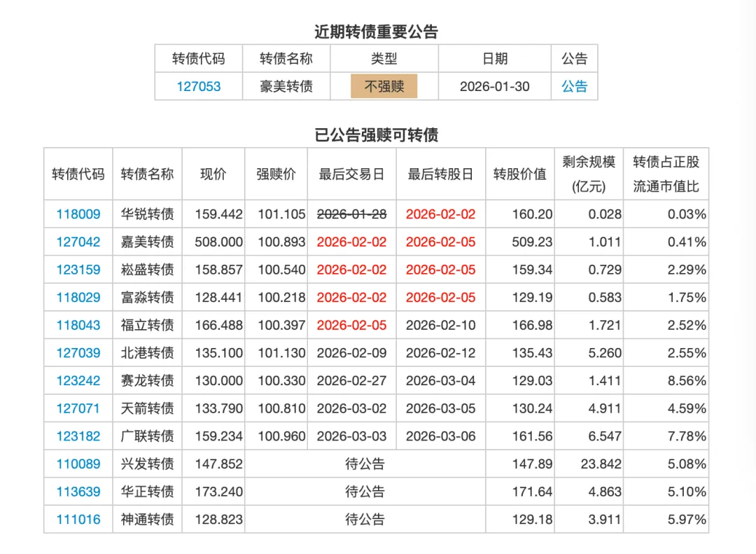Select the 崧盛转债 name cell
The height and width of the screenshot is (554, 756).
point(147,269)
